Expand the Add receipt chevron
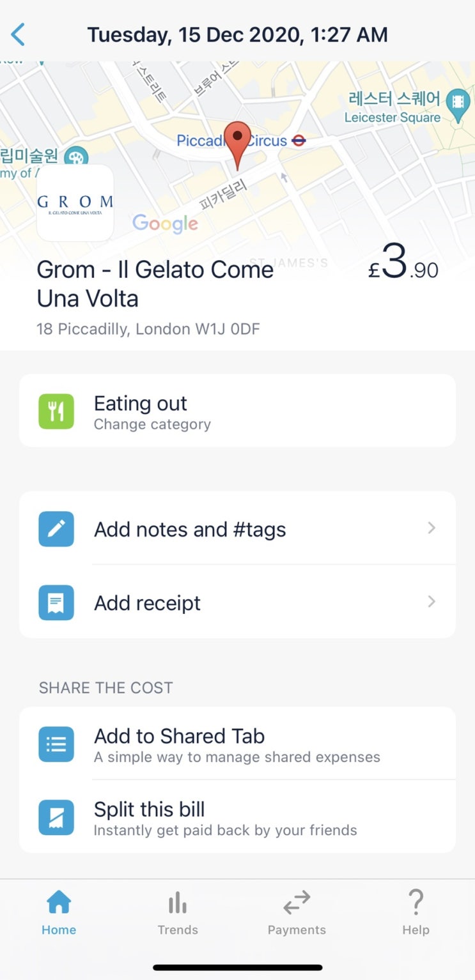Image resolution: width=475 pixels, height=980 pixels. [x=432, y=602]
